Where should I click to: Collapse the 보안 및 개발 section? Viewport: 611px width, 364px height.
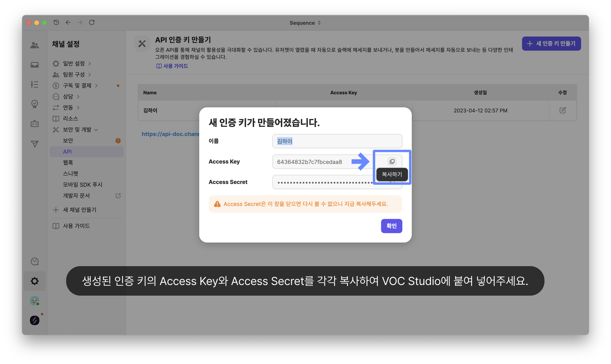tap(77, 130)
